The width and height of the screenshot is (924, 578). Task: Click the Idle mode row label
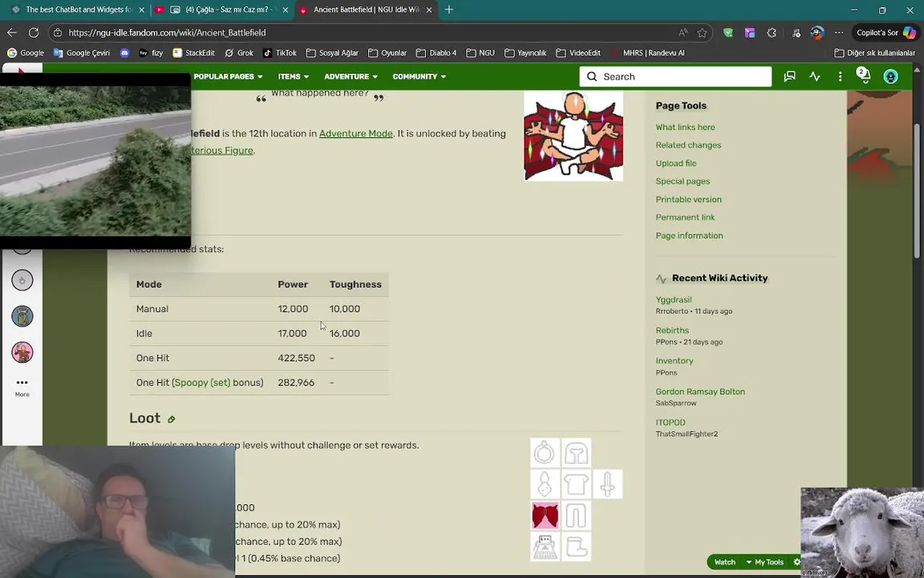click(x=144, y=334)
